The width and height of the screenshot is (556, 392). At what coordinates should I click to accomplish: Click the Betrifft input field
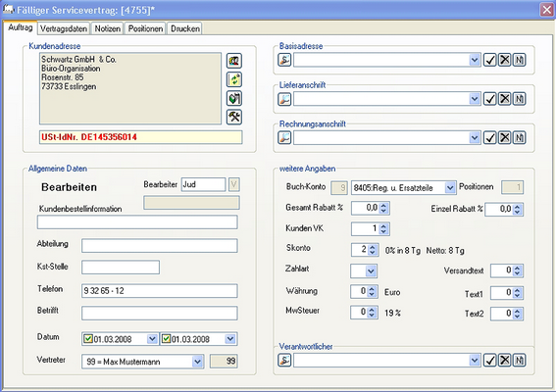point(160,314)
